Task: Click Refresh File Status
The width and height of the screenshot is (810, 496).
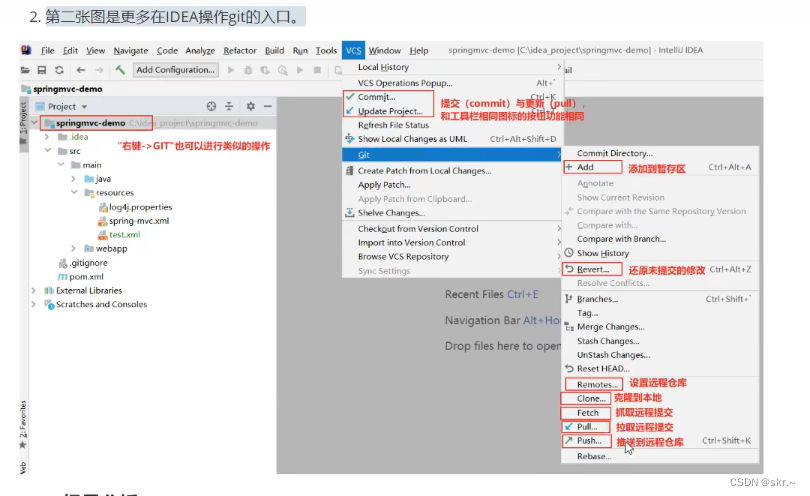Action: (393, 125)
